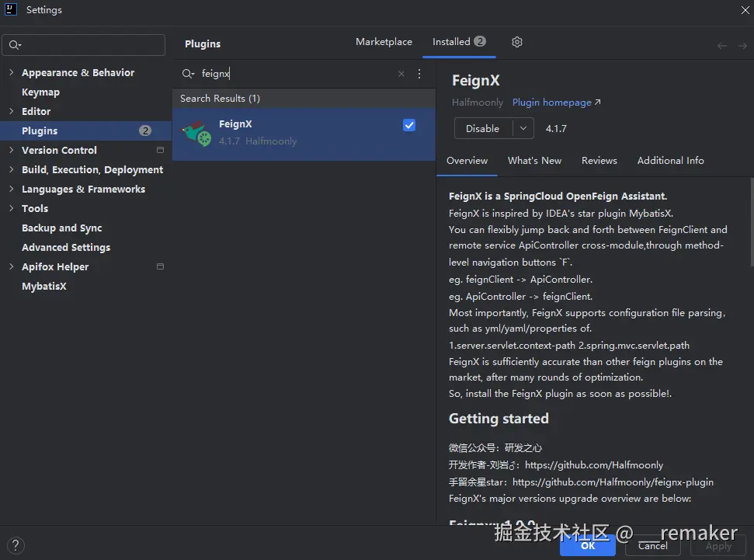Open the Disable button dropdown arrow

(523, 128)
